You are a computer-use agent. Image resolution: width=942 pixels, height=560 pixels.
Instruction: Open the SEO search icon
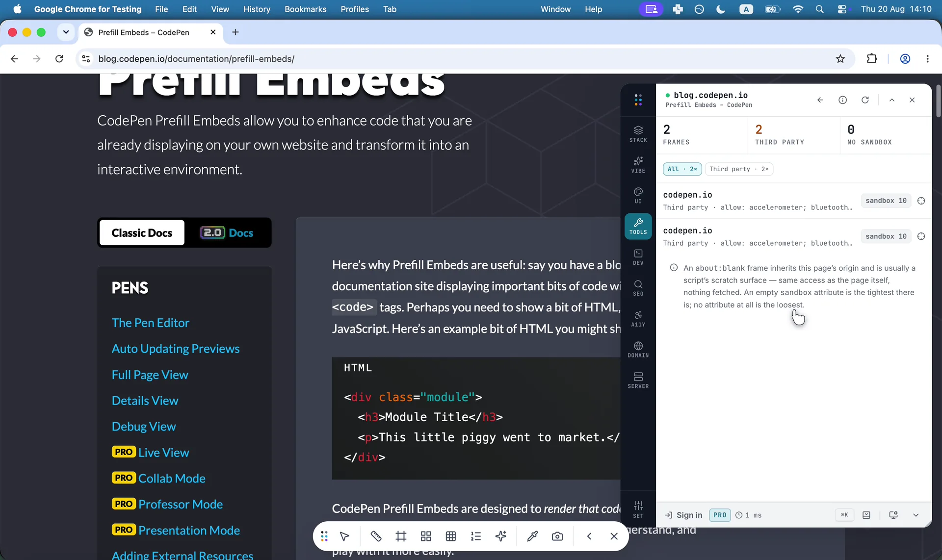tap(638, 288)
